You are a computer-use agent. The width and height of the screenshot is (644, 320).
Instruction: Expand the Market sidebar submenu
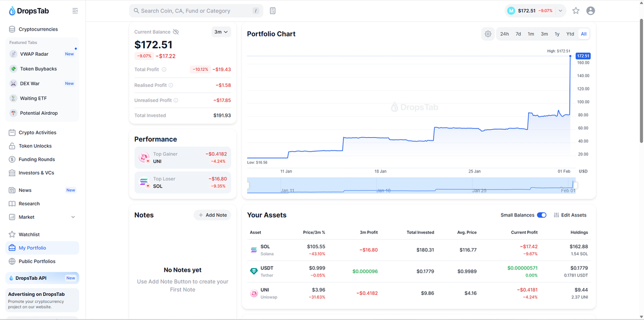(73, 217)
